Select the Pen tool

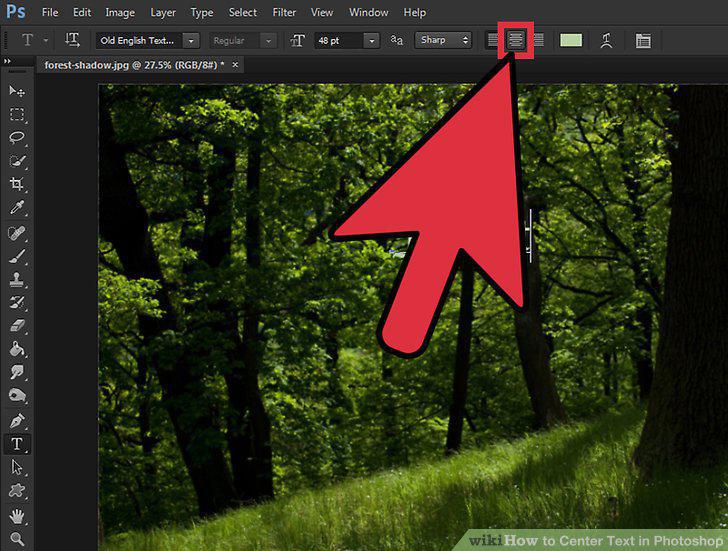pos(17,421)
